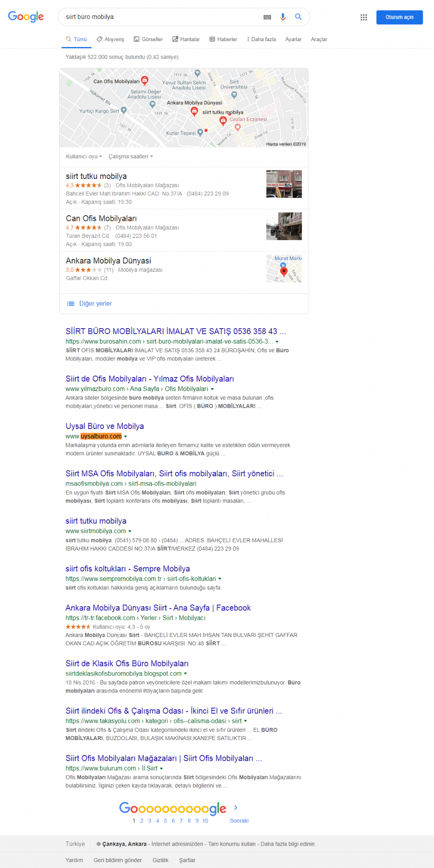434x868 pixels.
Task: Switch to the Görseller tab
Action: point(148,39)
